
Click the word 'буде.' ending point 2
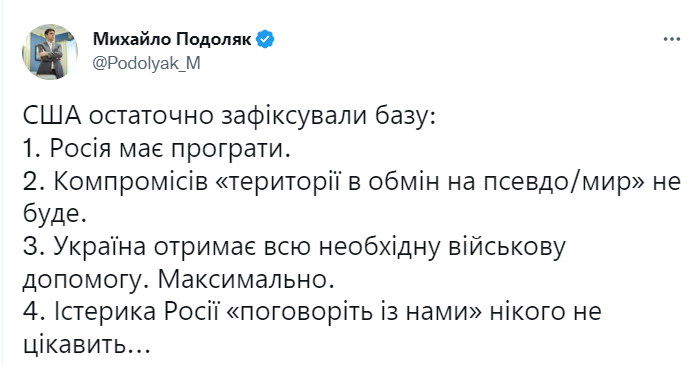pos(54,214)
